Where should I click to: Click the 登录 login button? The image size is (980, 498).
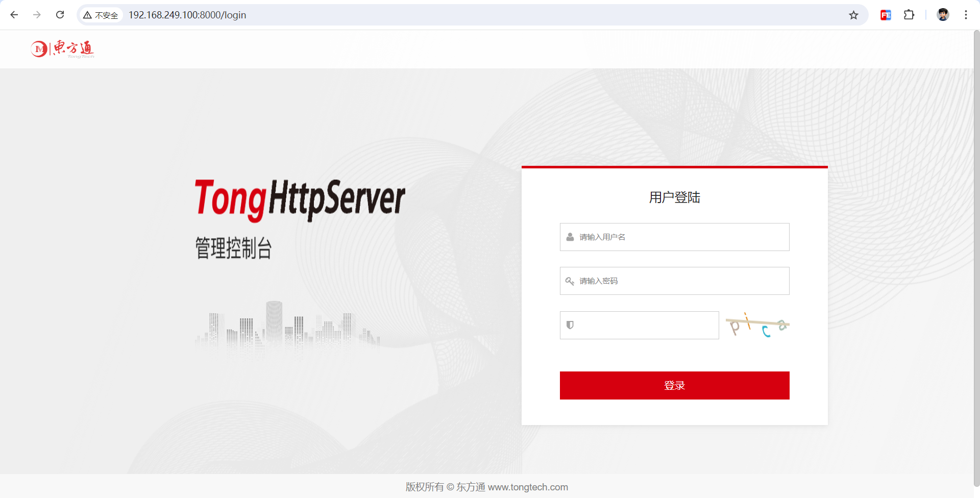click(x=674, y=385)
